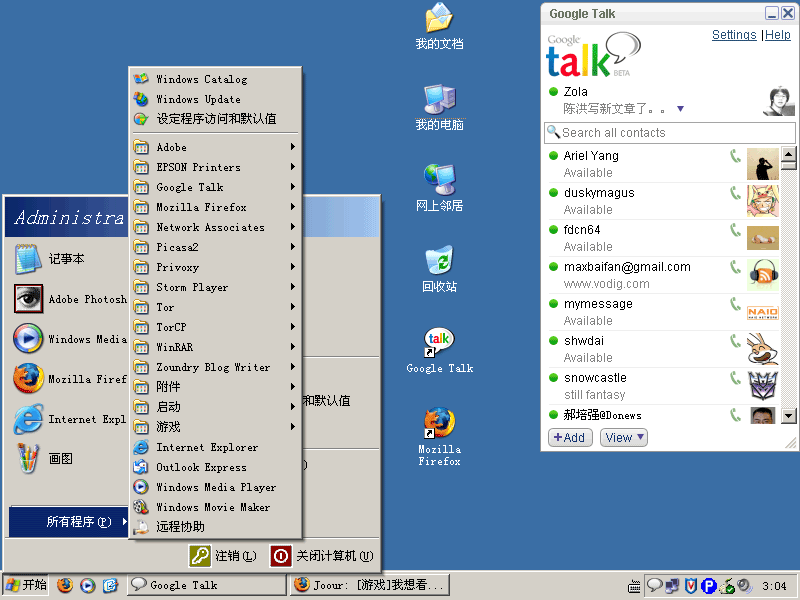Open Privoxy program folder
Viewport: 800px width, 600px height.
pos(214,267)
